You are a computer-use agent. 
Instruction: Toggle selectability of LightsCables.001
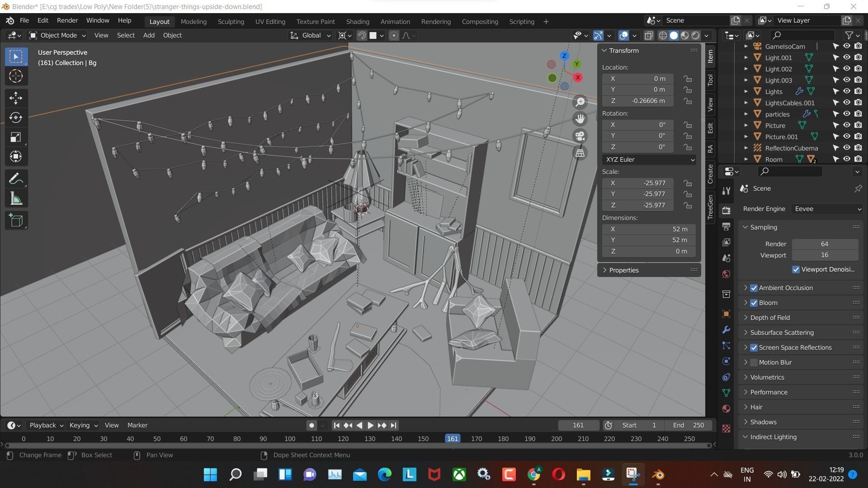click(835, 103)
